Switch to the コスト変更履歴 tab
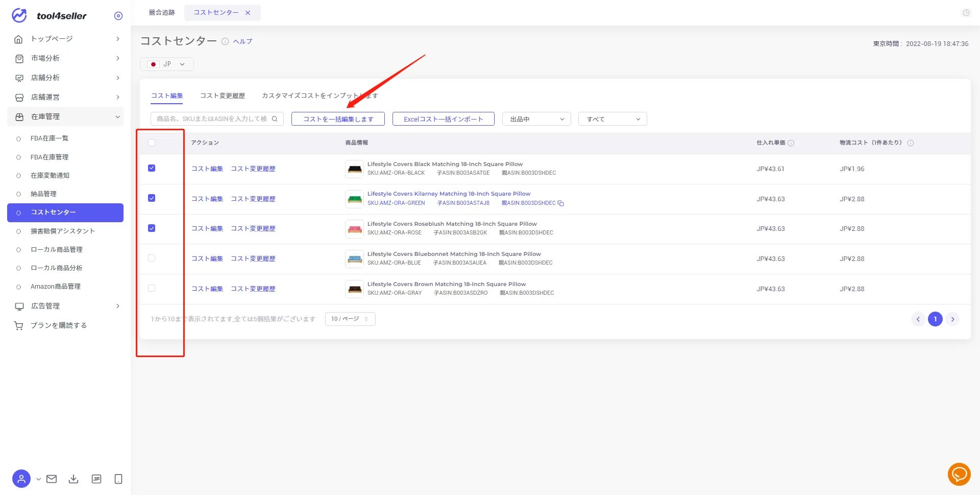Viewport: 980px width, 495px height. click(223, 96)
